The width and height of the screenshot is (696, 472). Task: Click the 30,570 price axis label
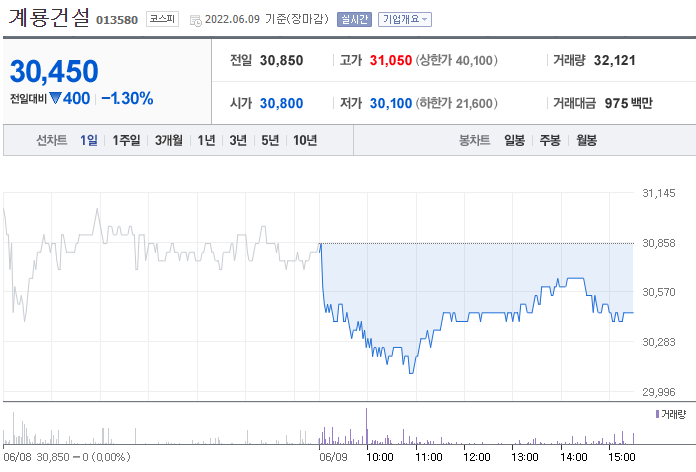click(659, 292)
